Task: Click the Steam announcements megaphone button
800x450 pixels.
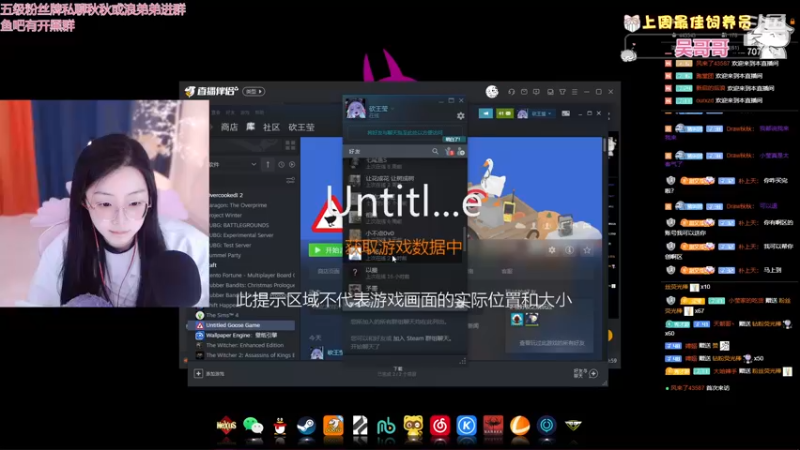Action: pyautogui.click(x=486, y=113)
